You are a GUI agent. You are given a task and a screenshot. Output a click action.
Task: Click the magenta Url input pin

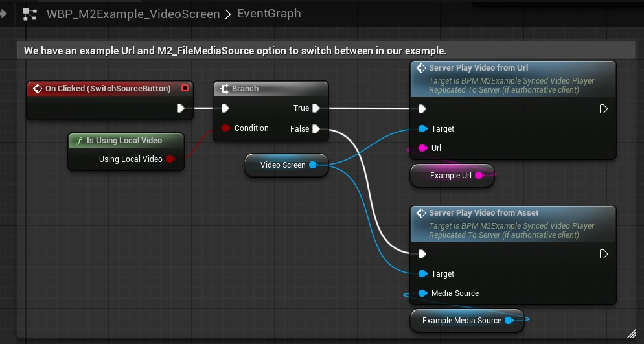[422, 148]
